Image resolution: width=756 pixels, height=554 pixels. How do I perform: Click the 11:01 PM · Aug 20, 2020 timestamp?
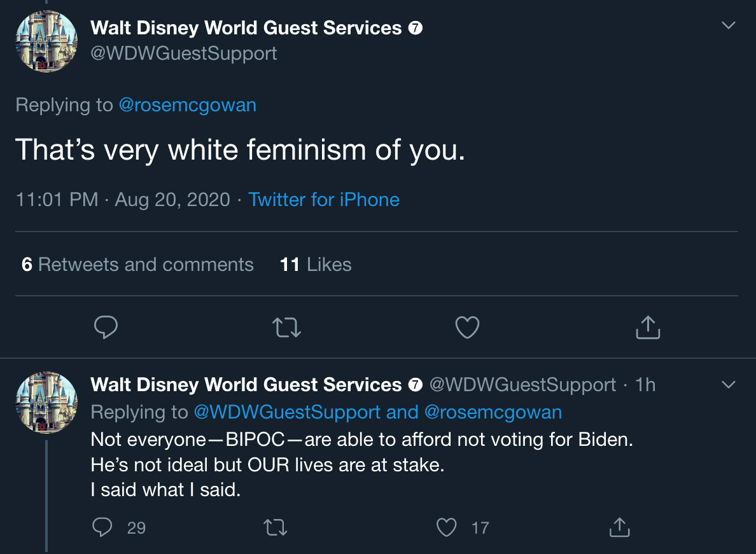pos(123,200)
